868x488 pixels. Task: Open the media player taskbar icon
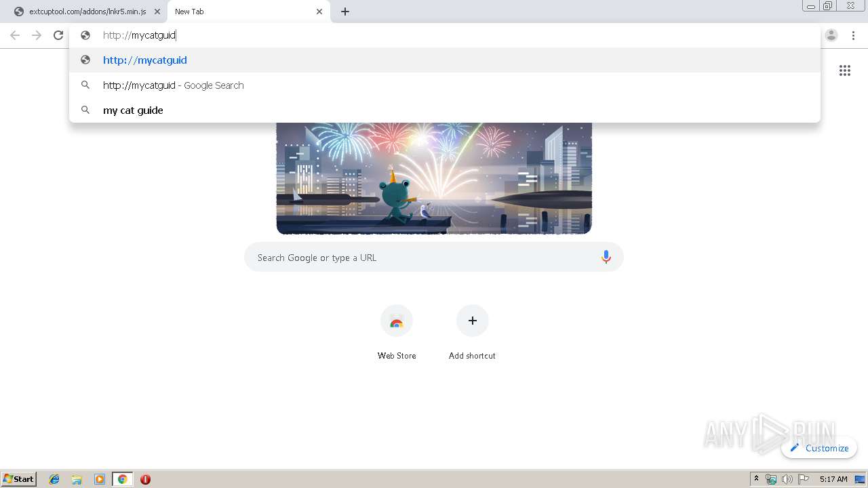(x=100, y=479)
